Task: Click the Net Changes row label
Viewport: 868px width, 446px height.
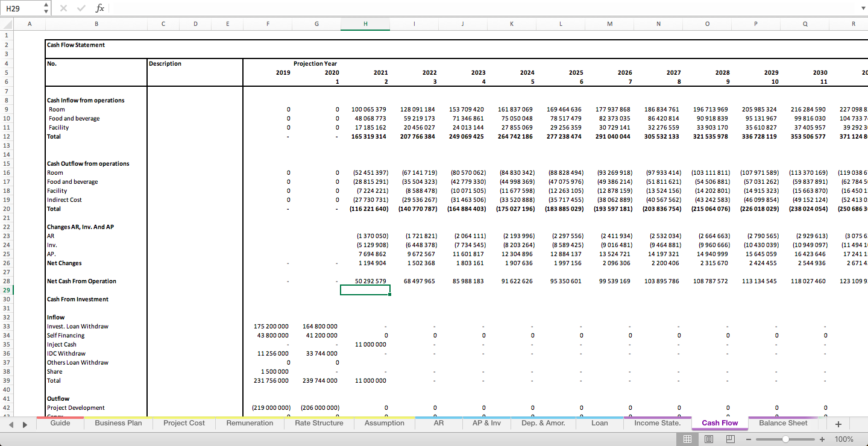Action: [64, 263]
